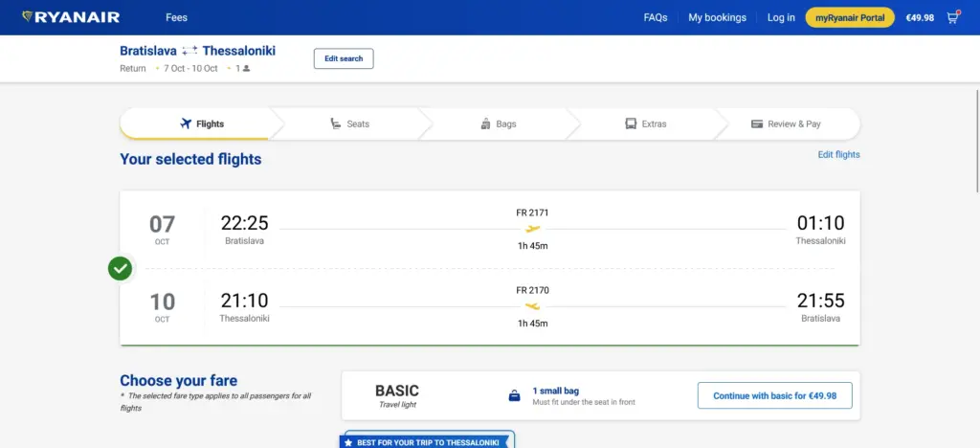This screenshot has height=448, width=980.
Task: Click the 01:10 Thessaloniki arrival time
Action: click(x=820, y=223)
